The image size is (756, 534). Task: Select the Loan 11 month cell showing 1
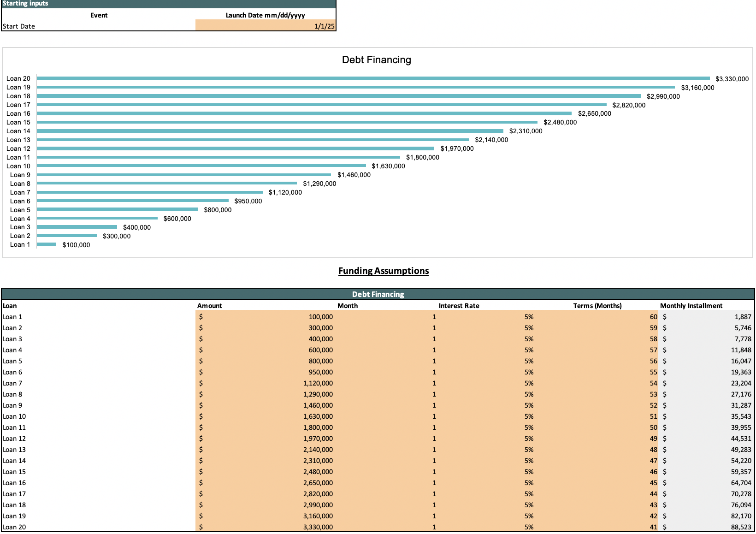386,427
